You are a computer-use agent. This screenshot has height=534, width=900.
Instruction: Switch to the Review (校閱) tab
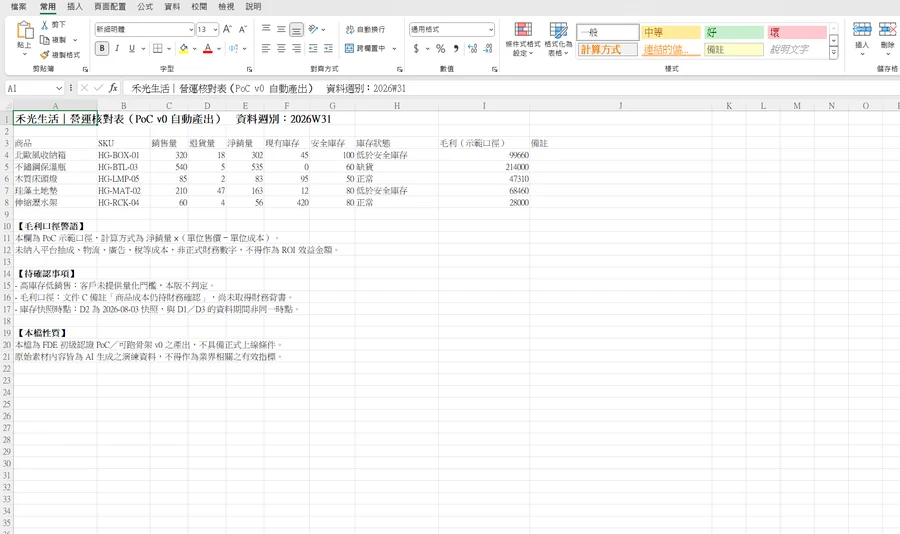(199, 6)
